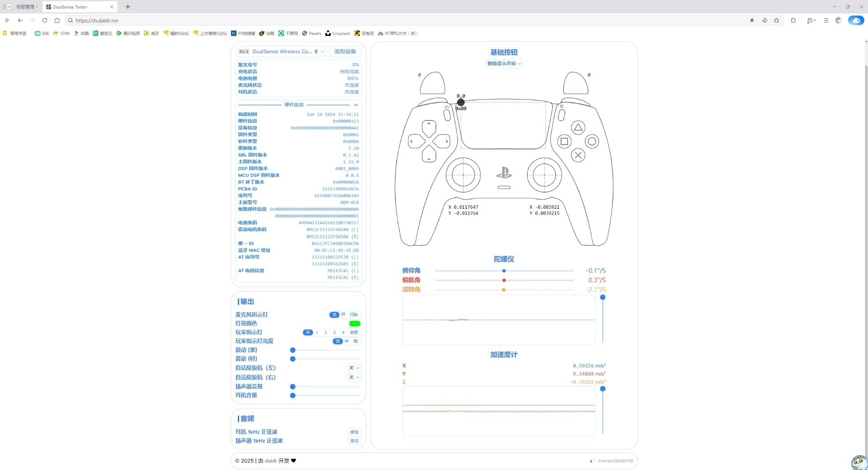Open the 标签管理 tab manager dropdown
Viewport: 868px width, 470px height.
point(27,7)
